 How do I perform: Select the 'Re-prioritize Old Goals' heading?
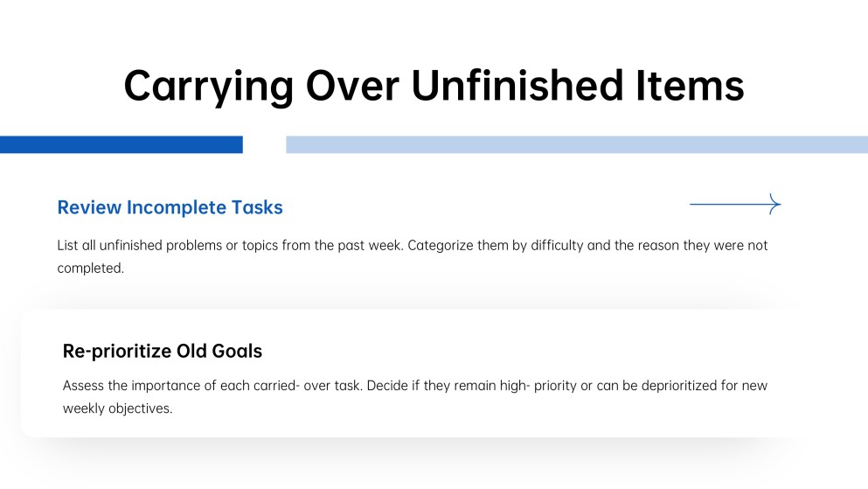pos(163,351)
